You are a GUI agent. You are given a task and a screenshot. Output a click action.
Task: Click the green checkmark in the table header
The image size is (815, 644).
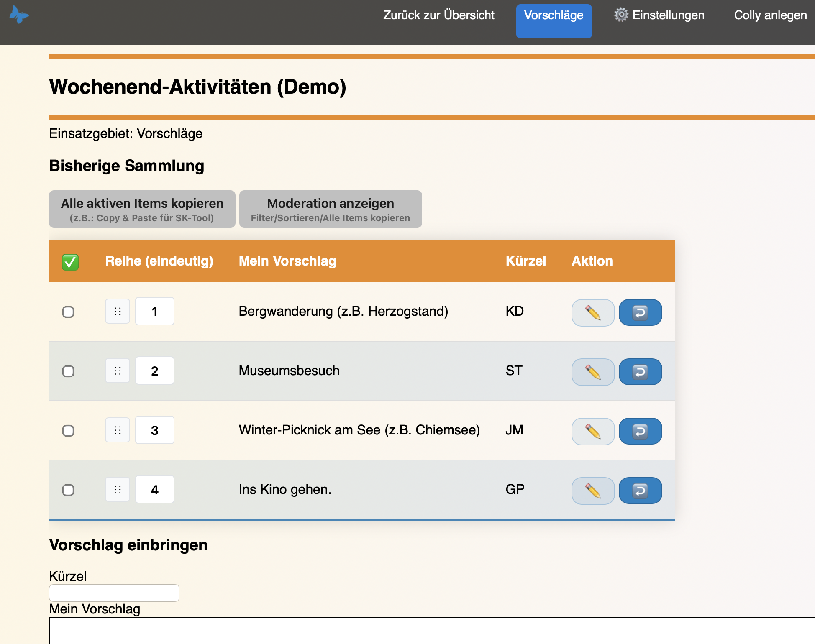click(x=70, y=261)
